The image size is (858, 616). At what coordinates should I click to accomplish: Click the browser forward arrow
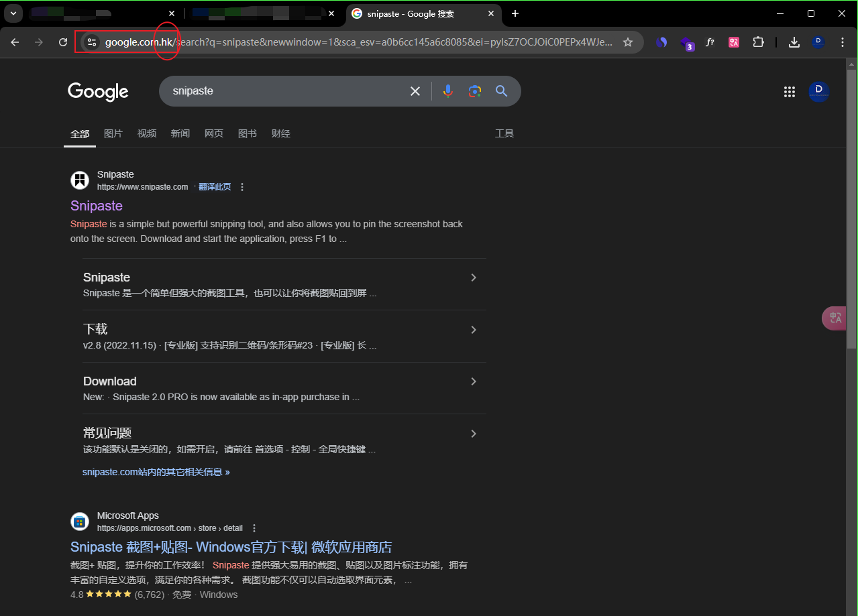[39, 42]
